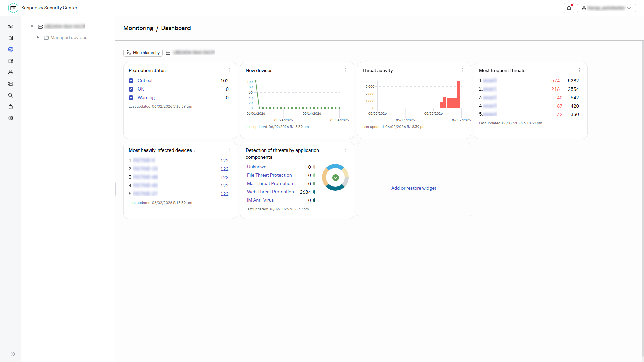Open the user account dropdown menu
644x362 pixels.
point(606,8)
